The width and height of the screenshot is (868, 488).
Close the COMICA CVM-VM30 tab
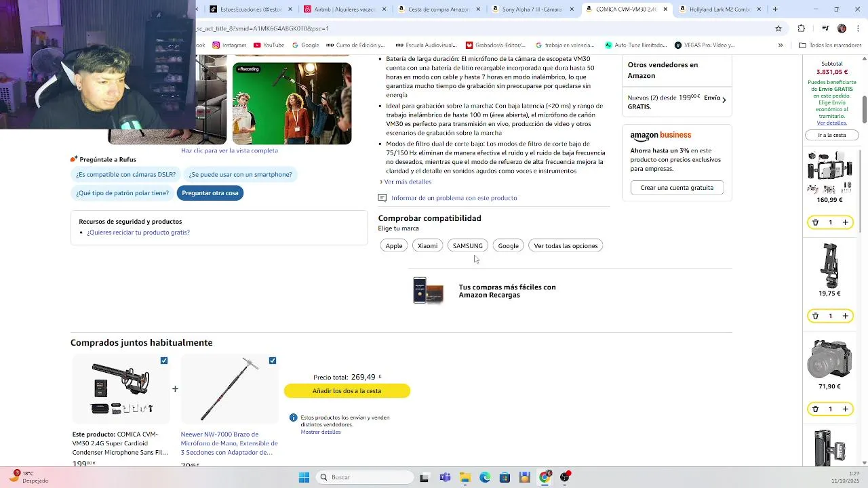[665, 9]
